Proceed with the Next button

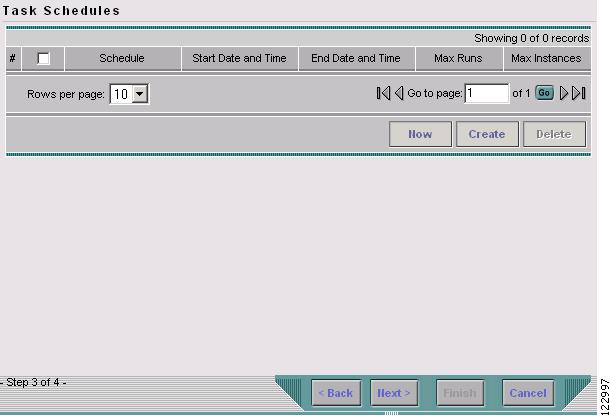click(x=394, y=393)
